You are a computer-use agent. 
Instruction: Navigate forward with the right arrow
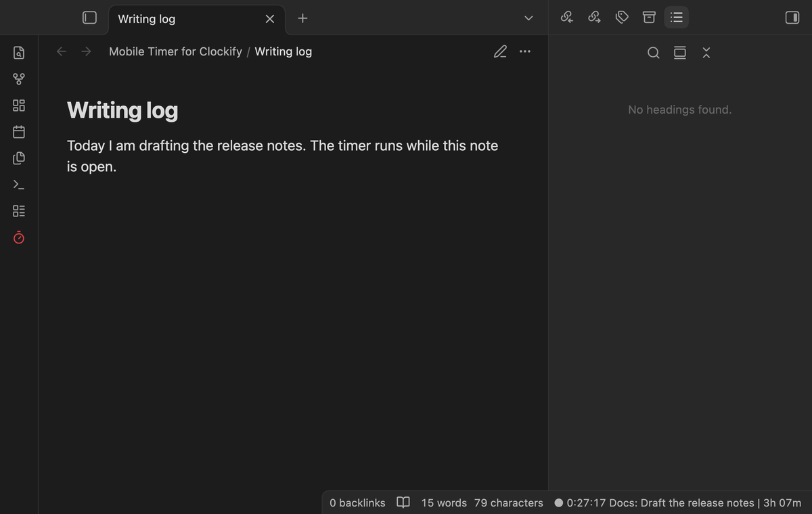coord(86,51)
